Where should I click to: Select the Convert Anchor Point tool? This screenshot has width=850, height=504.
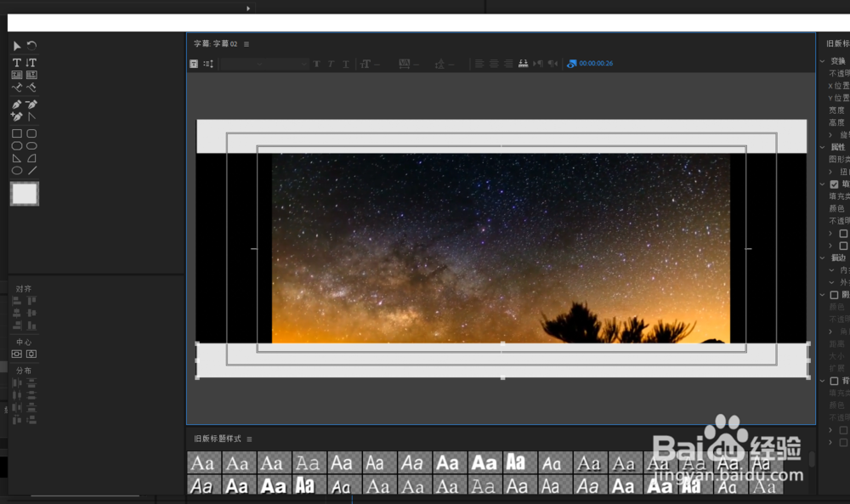coord(31,116)
